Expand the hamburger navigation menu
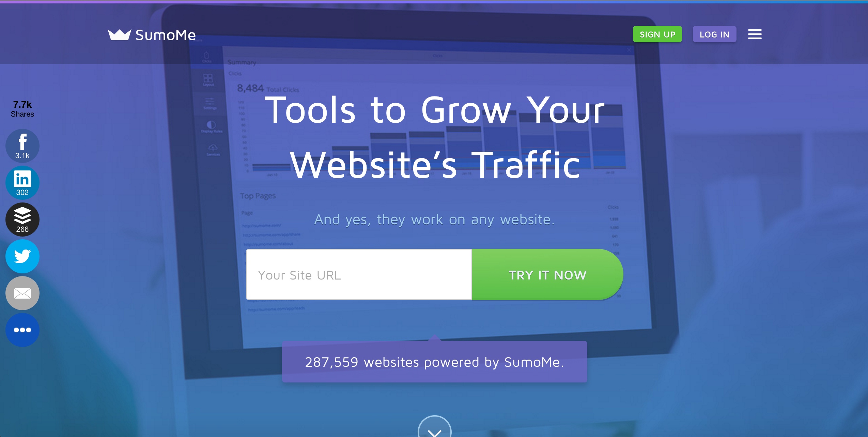The image size is (868, 437). [756, 34]
